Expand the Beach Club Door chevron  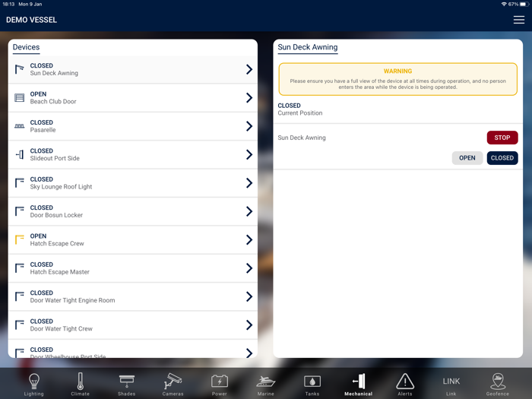pos(249,98)
